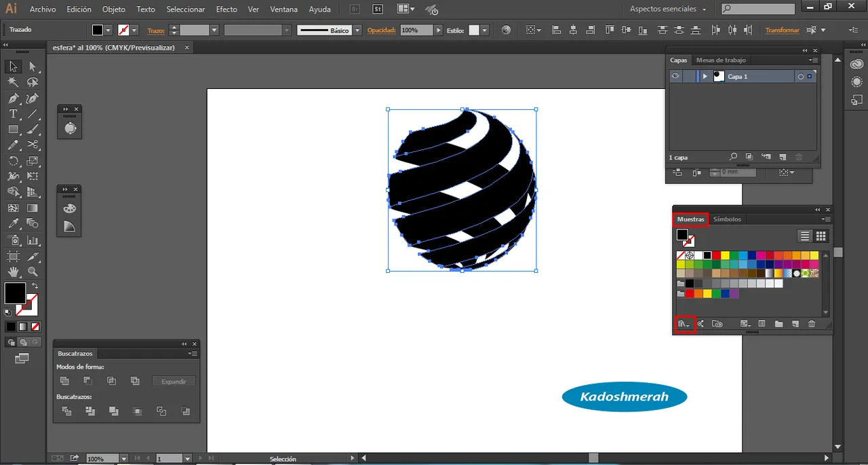This screenshot has height=465, width=868.
Task: Select the Eyedropper tool
Action: click(13, 223)
